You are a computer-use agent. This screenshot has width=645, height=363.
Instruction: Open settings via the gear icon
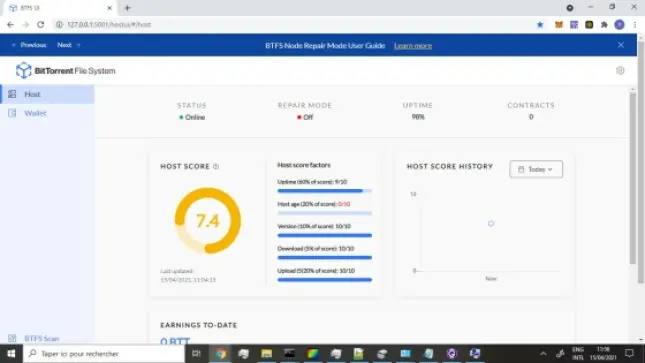click(620, 70)
